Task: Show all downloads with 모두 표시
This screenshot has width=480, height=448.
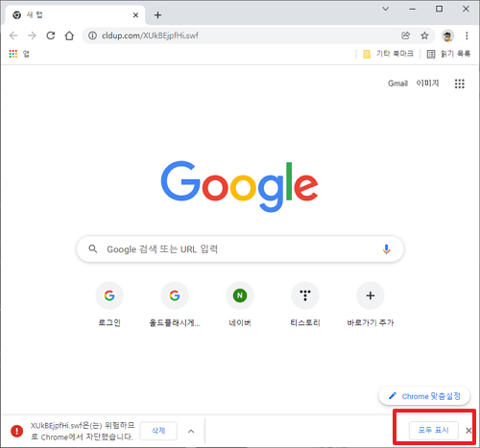Action: point(434,430)
